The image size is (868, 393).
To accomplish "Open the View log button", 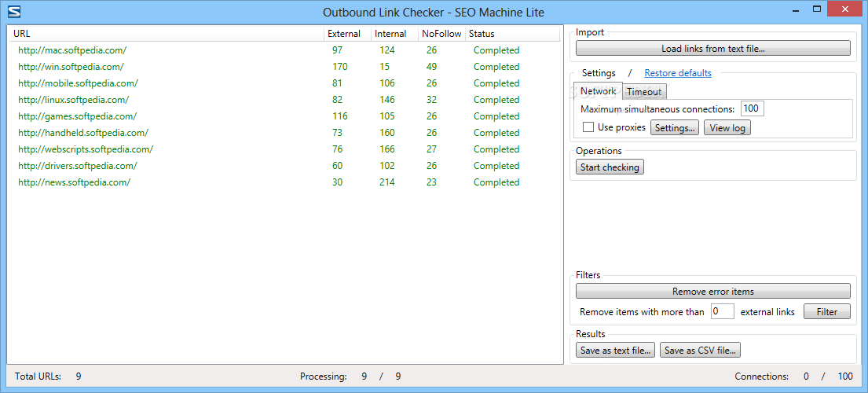I will pos(727,128).
